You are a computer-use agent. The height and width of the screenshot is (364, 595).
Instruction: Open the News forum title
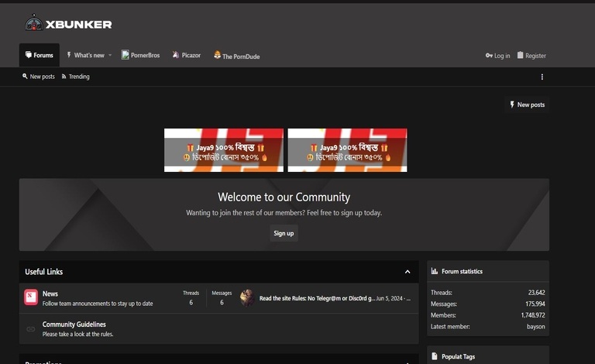pos(50,294)
